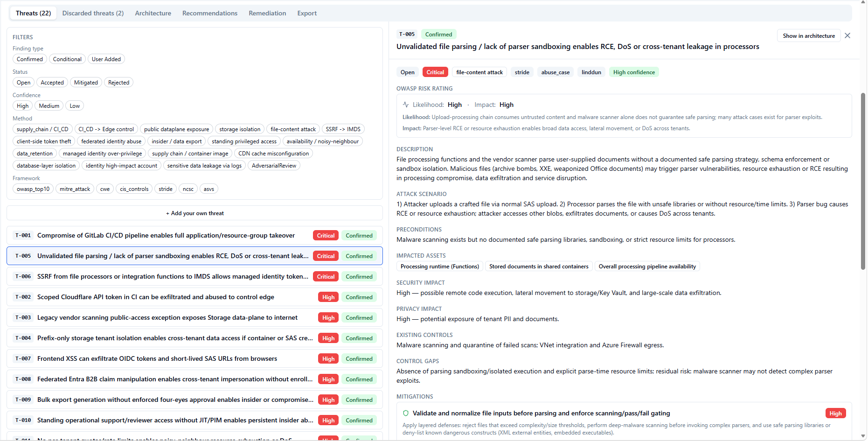The image size is (868, 442).
Task: Select the stride framework filter chip
Action: pyautogui.click(x=166, y=189)
